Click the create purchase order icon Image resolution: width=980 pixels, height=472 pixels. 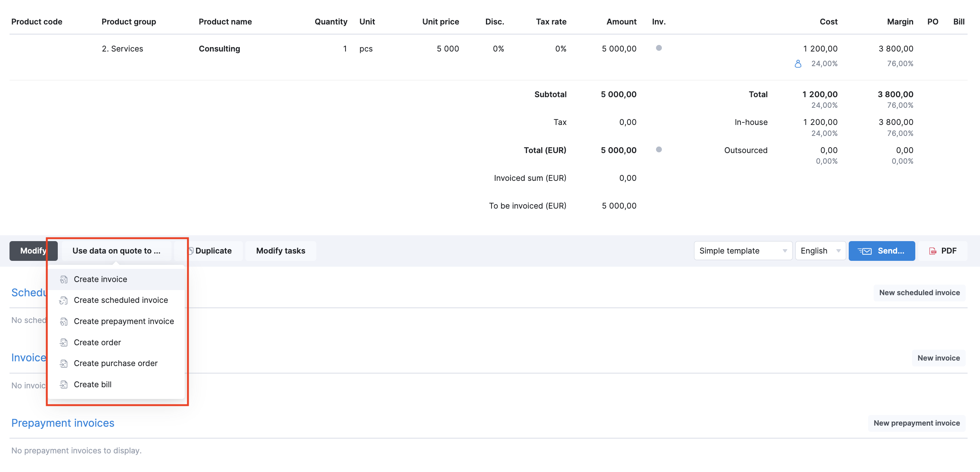click(x=63, y=363)
